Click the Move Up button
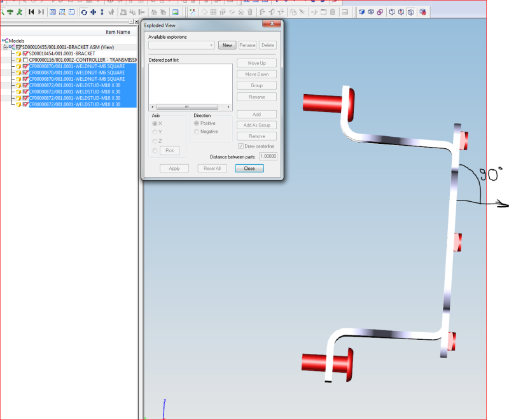The image size is (509, 420). (257, 63)
